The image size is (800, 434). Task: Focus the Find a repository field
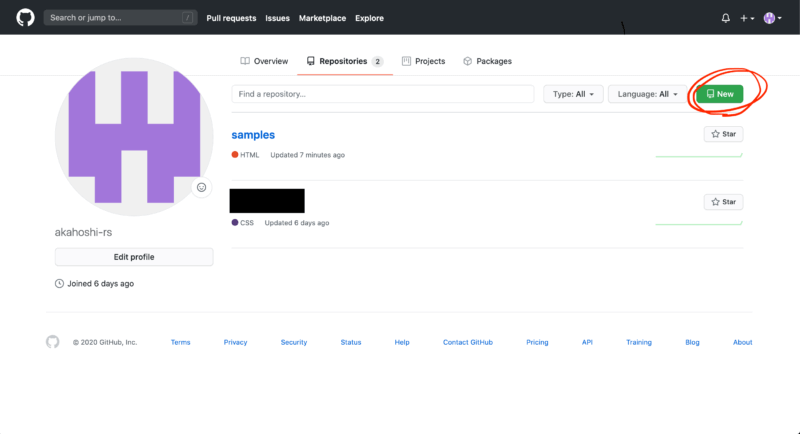[x=383, y=94]
